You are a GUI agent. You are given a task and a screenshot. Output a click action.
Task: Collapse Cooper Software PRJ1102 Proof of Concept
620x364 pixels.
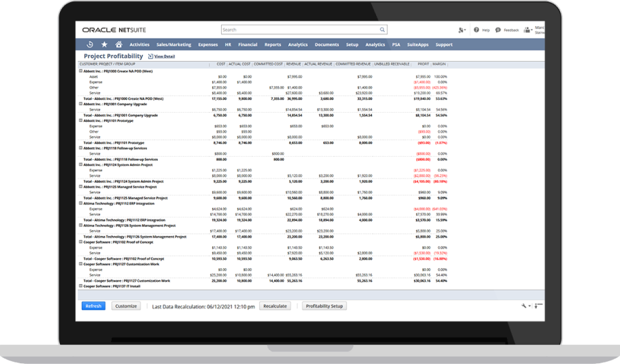click(81, 242)
